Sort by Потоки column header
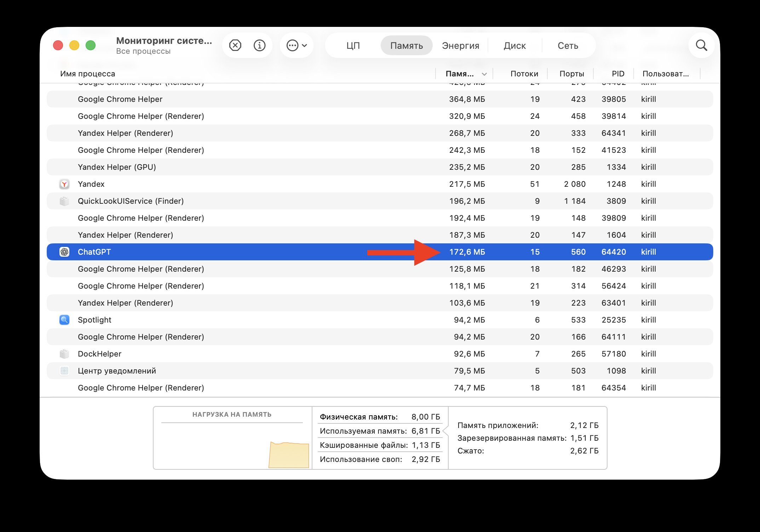Image resolution: width=760 pixels, height=532 pixels. pos(524,74)
